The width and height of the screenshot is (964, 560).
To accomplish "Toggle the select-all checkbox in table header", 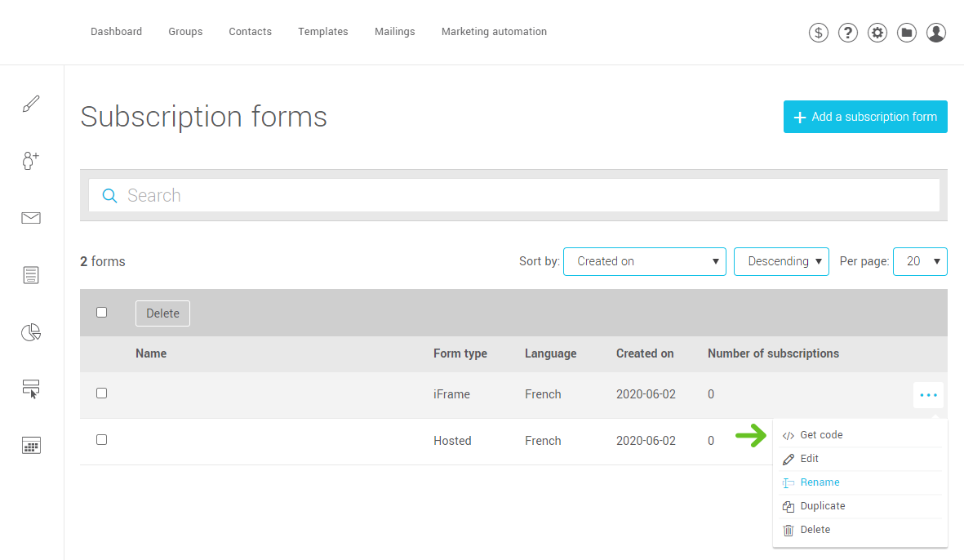I will tap(102, 312).
